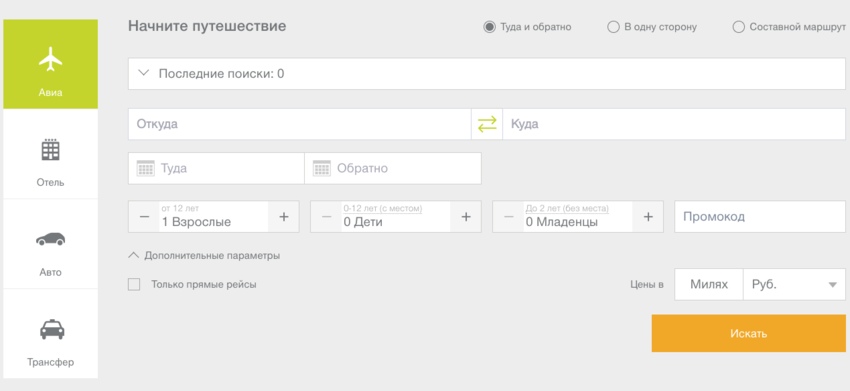Swap origin and destination with arrows icon
This screenshot has height=391, width=850.
point(487,124)
